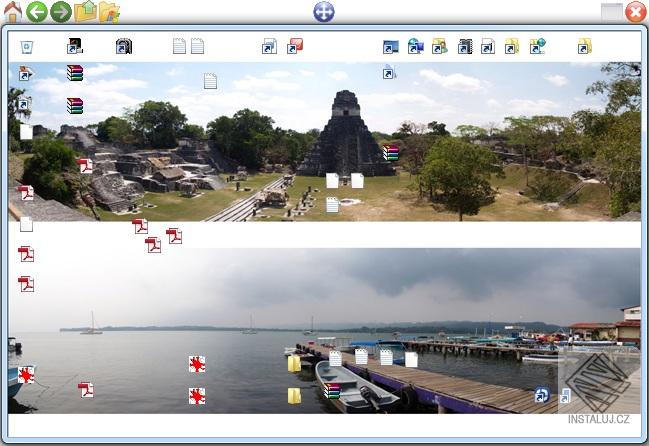Select the shortcut icon floating in sky

(389, 72)
